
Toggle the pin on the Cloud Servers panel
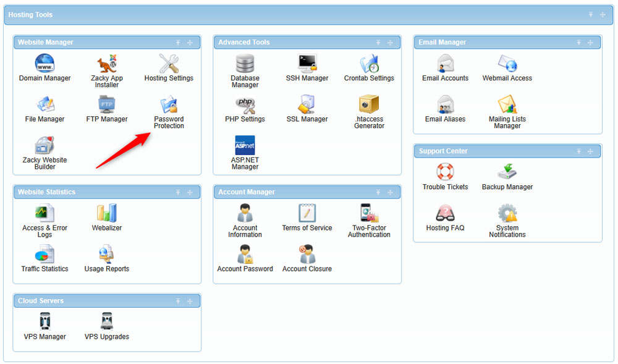pyautogui.click(x=178, y=301)
